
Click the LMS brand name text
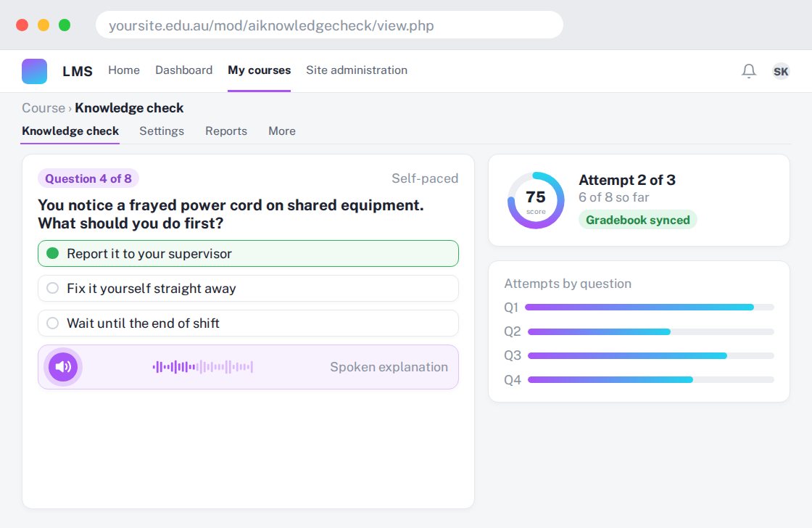78,71
